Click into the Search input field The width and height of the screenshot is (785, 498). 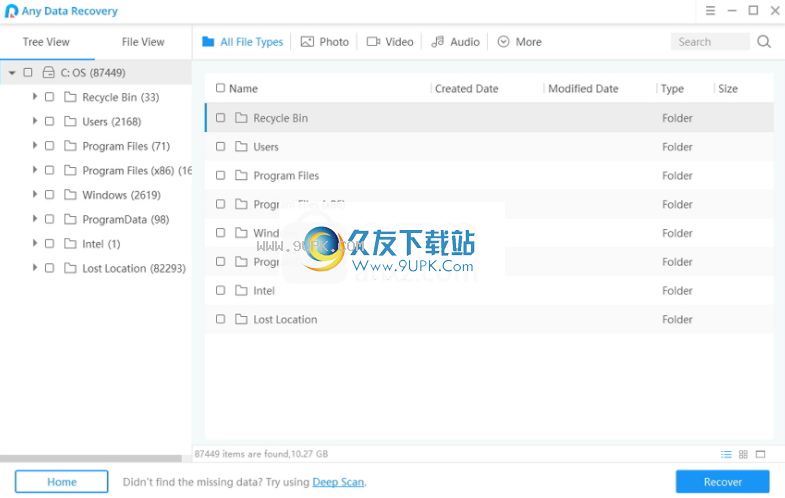pos(710,42)
